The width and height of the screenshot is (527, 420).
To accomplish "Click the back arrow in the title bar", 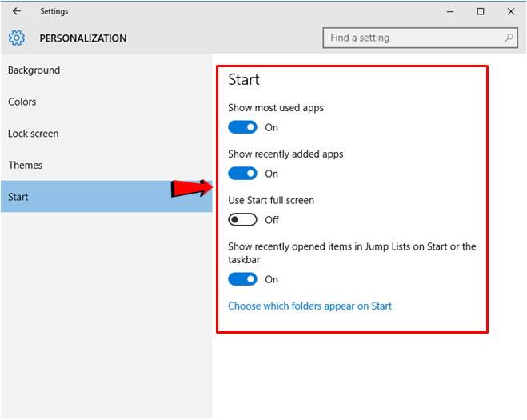I will 17,12.
